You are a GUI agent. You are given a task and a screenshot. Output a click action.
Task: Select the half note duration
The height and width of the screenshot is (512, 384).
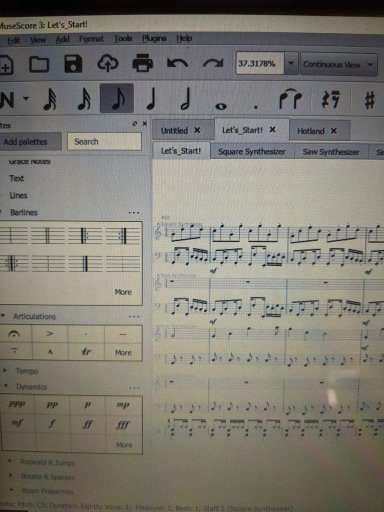pyautogui.click(x=186, y=99)
